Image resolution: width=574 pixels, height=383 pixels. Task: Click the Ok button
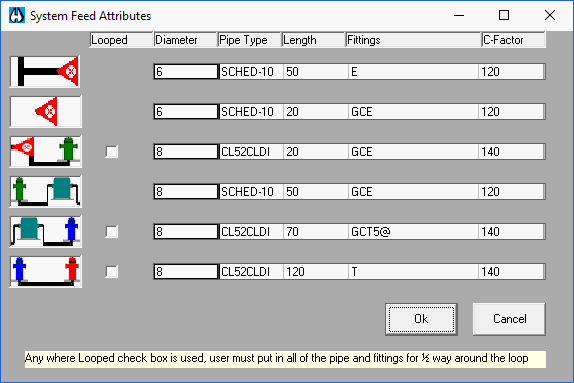[421, 319]
